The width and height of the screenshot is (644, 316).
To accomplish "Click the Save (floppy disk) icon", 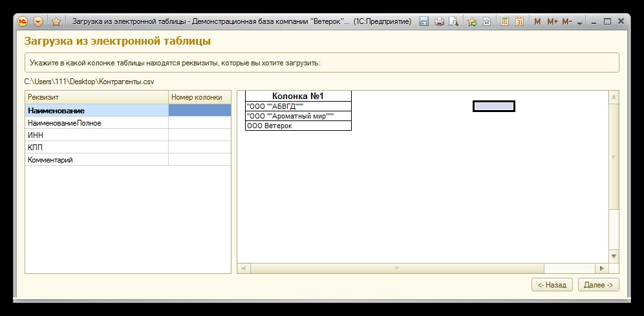I will [424, 21].
